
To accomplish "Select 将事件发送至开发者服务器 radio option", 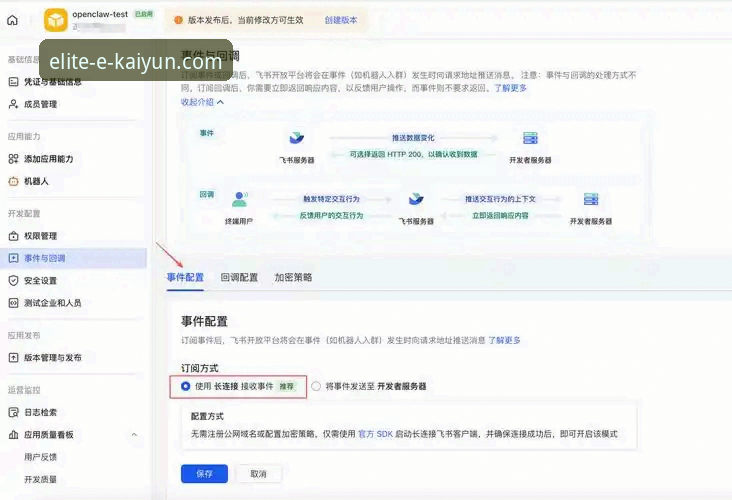I will point(316,386).
